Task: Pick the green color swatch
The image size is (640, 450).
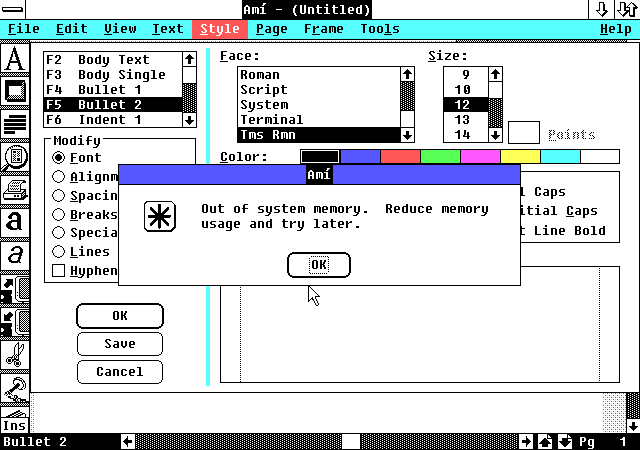Action: pos(440,156)
